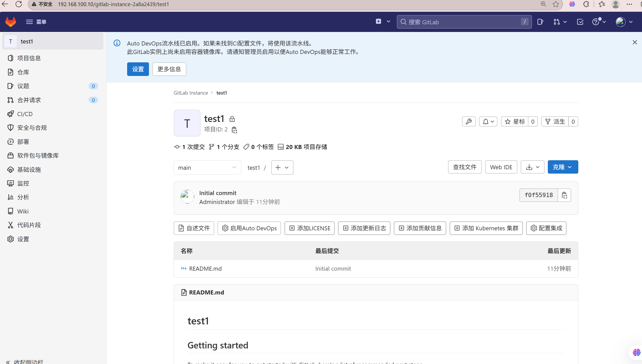
Task: Open the blue Clone dropdown
Action: 562,167
